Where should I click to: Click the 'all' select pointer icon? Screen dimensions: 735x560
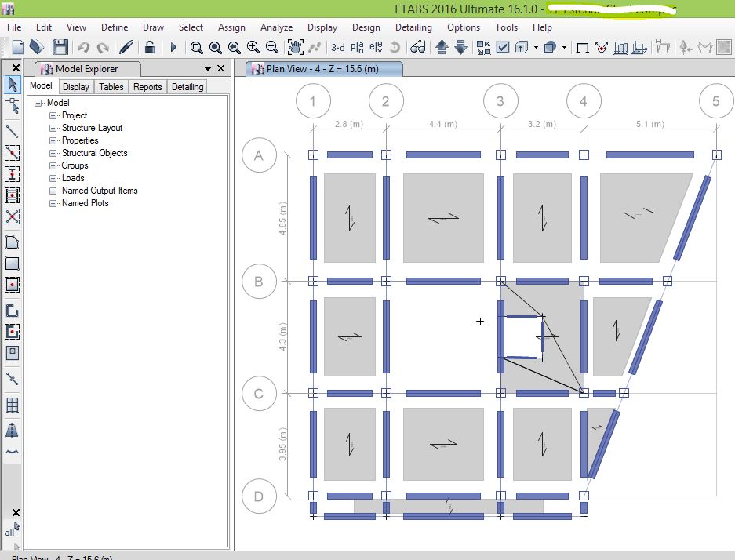(13, 530)
